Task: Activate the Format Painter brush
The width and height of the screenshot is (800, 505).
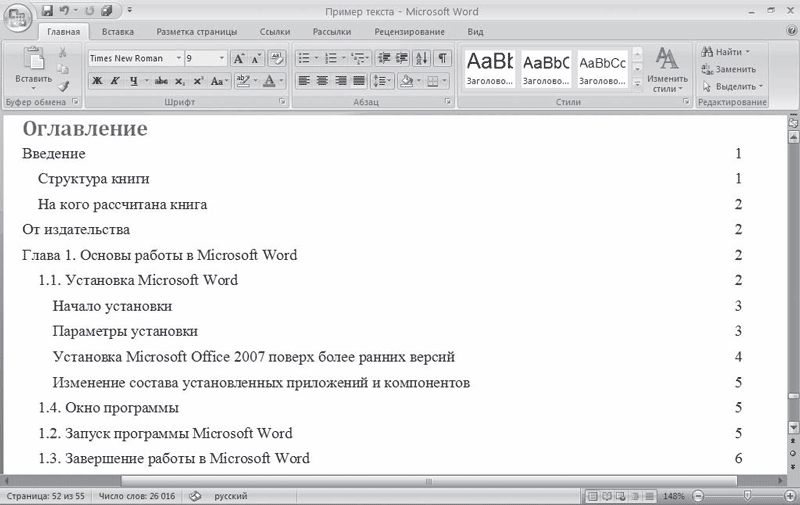Action: pyautogui.click(x=63, y=86)
